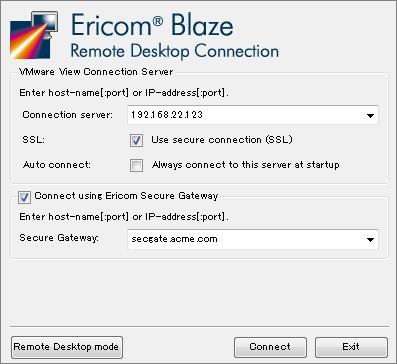Viewport: 397px width, 364px height.
Task: Click the Secure Gateway label
Action: pyautogui.click(x=59, y=238)
